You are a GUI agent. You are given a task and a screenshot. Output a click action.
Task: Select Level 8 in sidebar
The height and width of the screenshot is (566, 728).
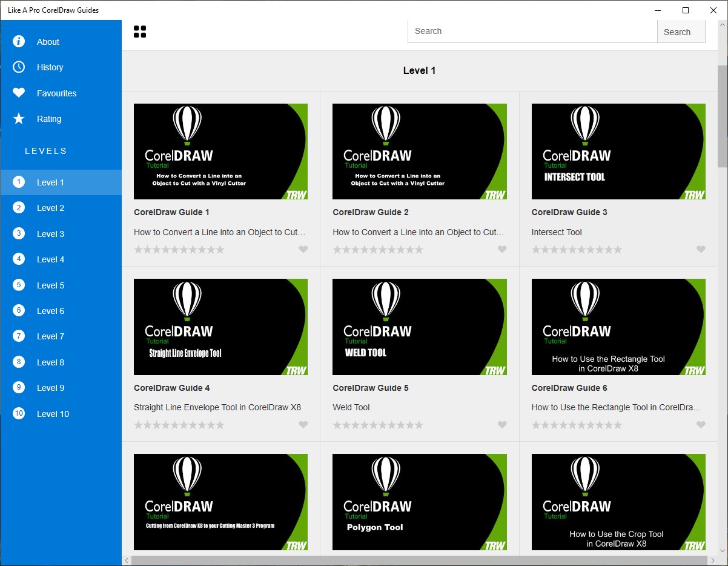[x=61, y=362]
